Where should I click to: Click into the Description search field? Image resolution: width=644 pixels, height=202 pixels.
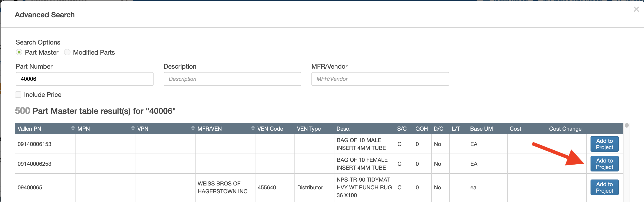click(x=232, y=79)
